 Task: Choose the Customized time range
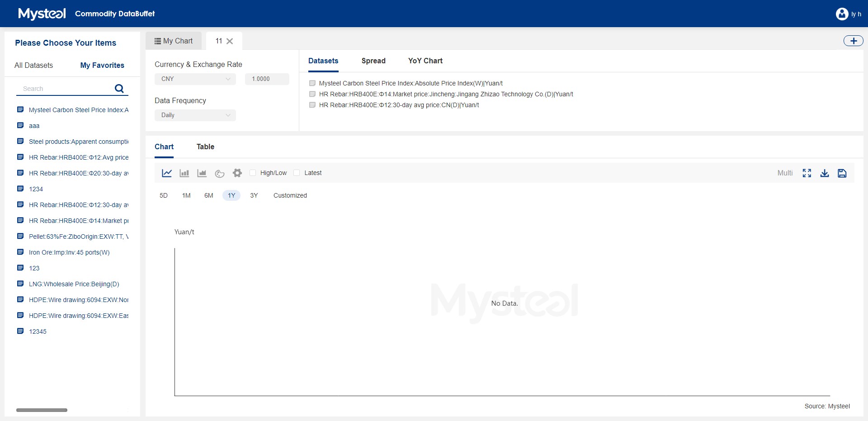290,195
